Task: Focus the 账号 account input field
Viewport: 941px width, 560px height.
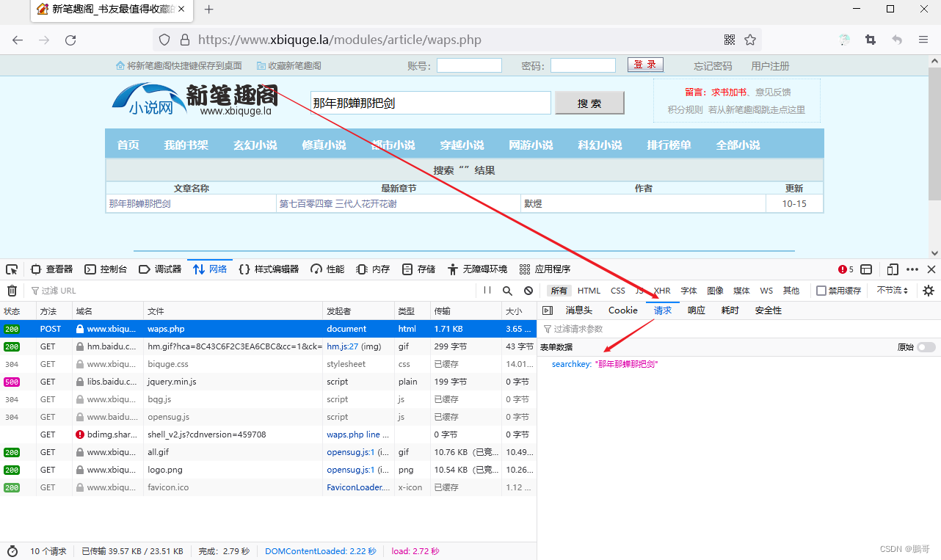Action: [x=469, y=65]
